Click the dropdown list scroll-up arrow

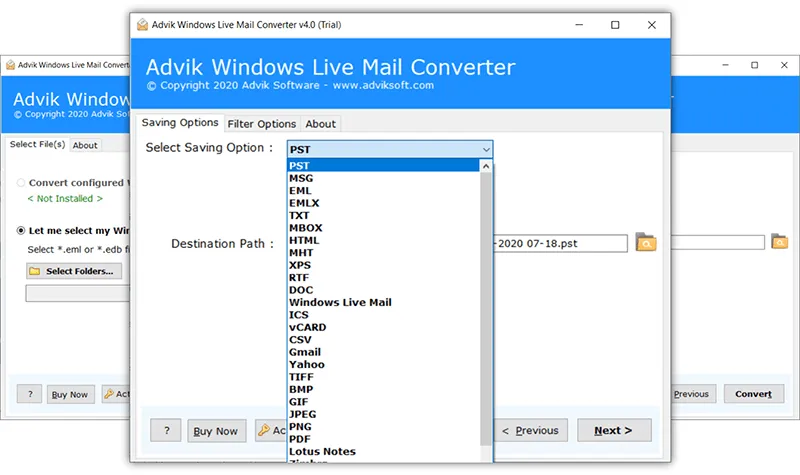click(486, 166)
